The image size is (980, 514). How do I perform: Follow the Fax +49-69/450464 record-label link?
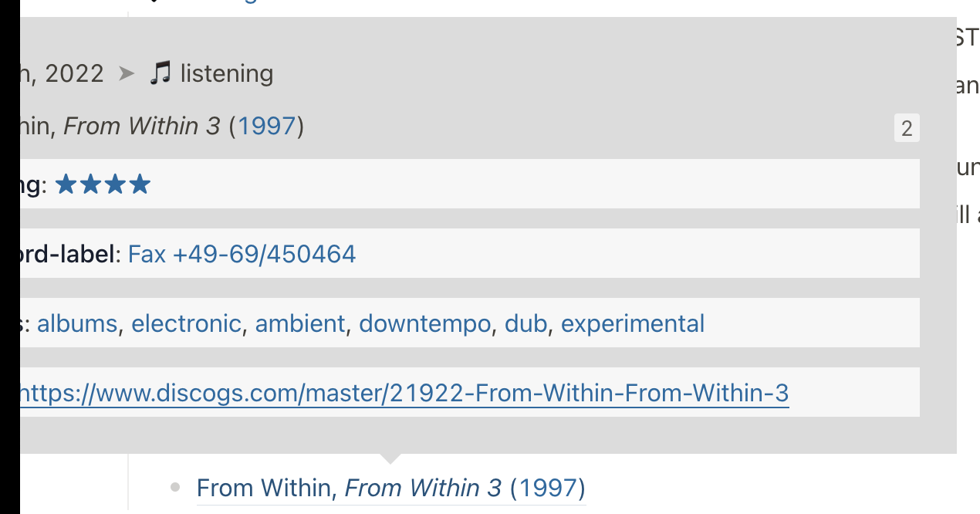[241, 253]
